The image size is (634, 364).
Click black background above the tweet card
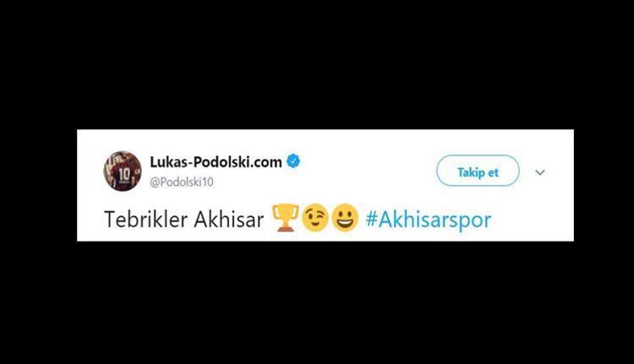coord(317,65)
